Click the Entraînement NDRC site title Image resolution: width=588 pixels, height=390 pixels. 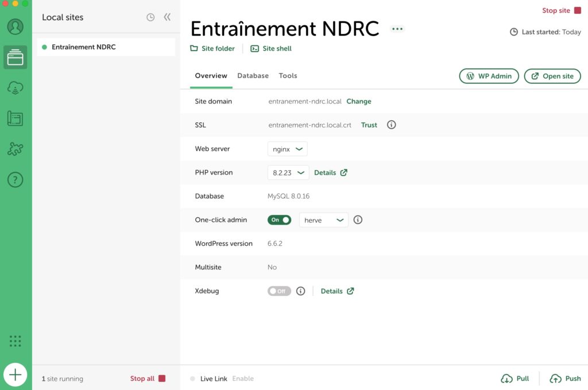[285, 29]
